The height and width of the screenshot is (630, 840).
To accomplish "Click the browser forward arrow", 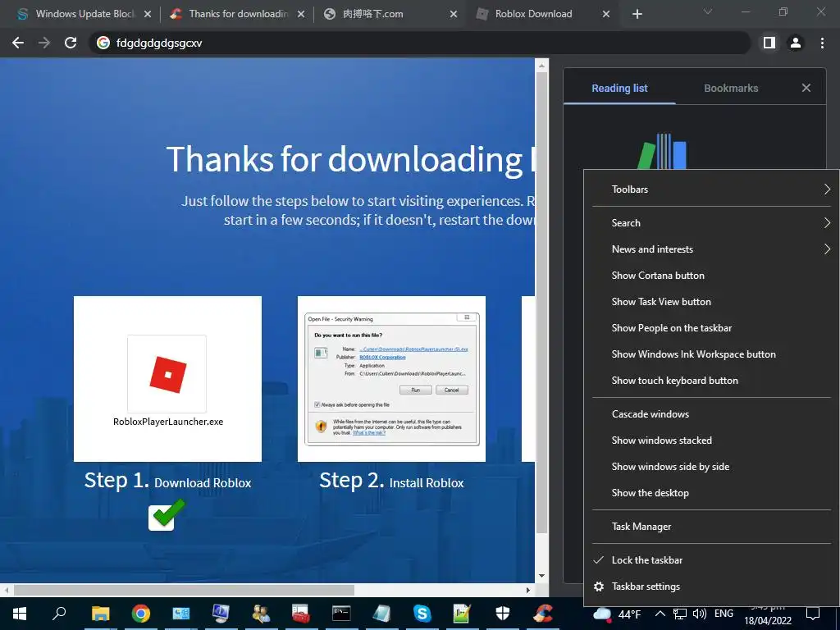I will tap(44, 43).
